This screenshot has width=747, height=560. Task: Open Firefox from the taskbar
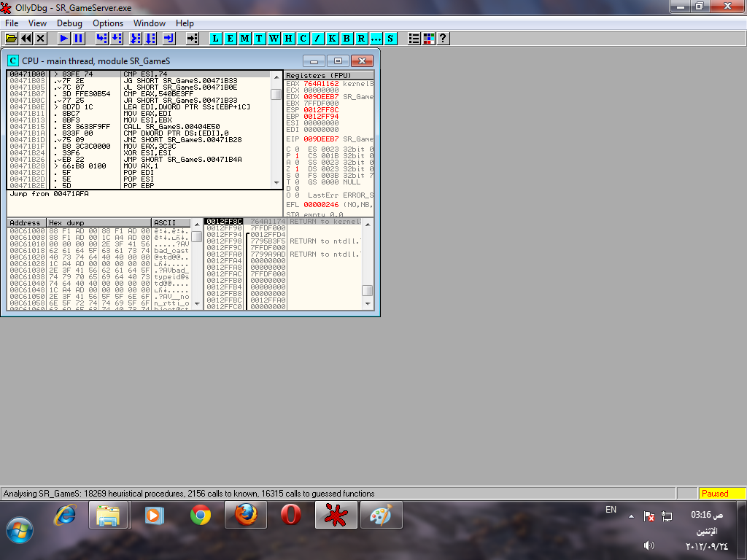tap(246, 515)
